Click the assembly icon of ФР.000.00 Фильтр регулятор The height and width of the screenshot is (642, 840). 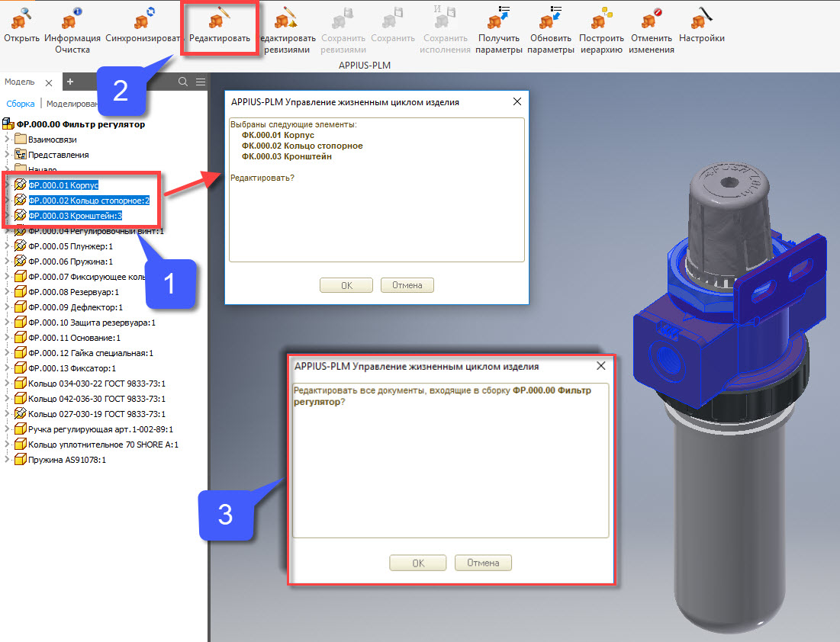pyautogui.click(x=8, y=124)
